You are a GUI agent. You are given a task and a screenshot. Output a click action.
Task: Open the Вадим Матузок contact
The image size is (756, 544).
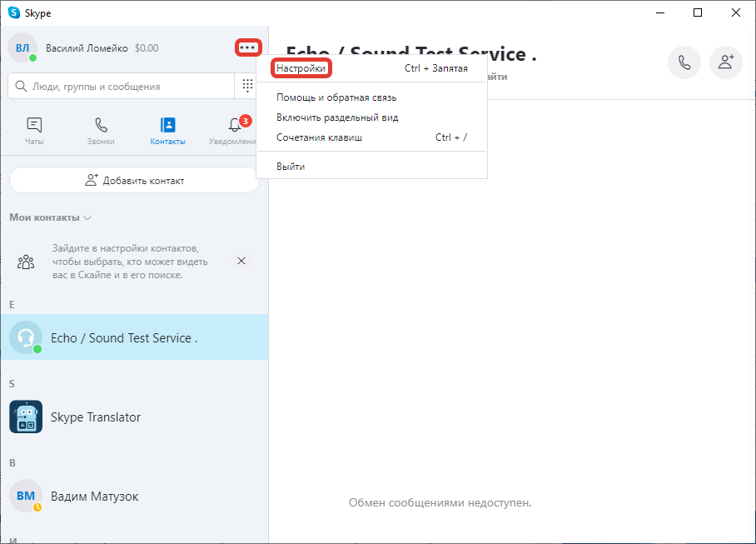tap(94, 497)
